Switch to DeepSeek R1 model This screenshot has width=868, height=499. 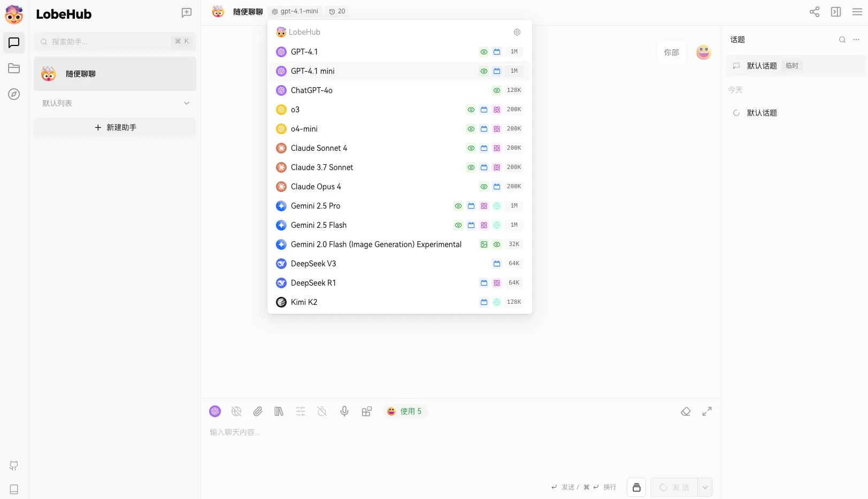coord(400,283)
